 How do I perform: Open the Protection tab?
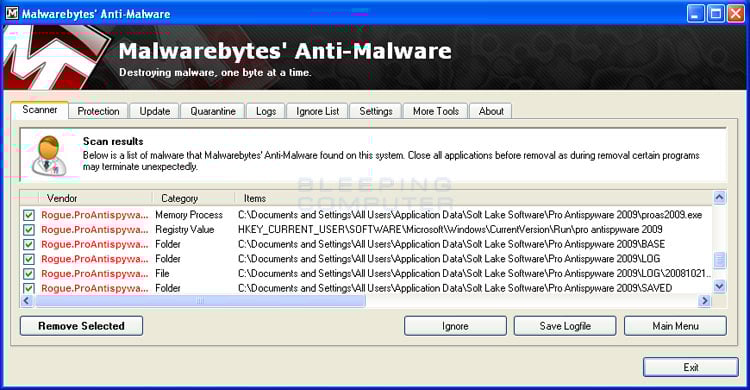tap(98, 111)
